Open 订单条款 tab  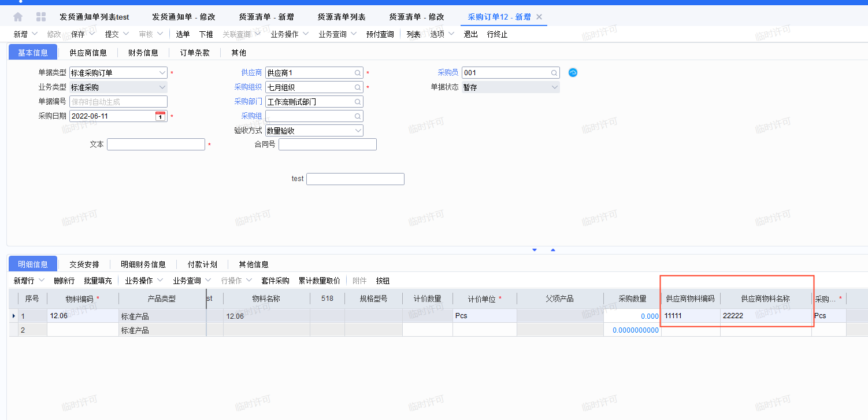(x=195, y=53)
